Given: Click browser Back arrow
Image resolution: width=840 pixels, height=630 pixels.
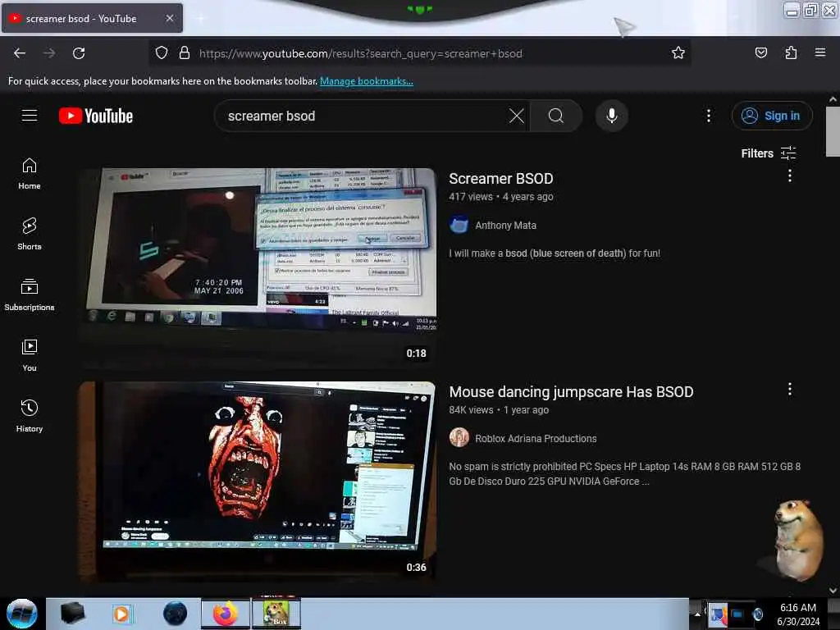Looking at the screenshot, I should tap(20, 53).
